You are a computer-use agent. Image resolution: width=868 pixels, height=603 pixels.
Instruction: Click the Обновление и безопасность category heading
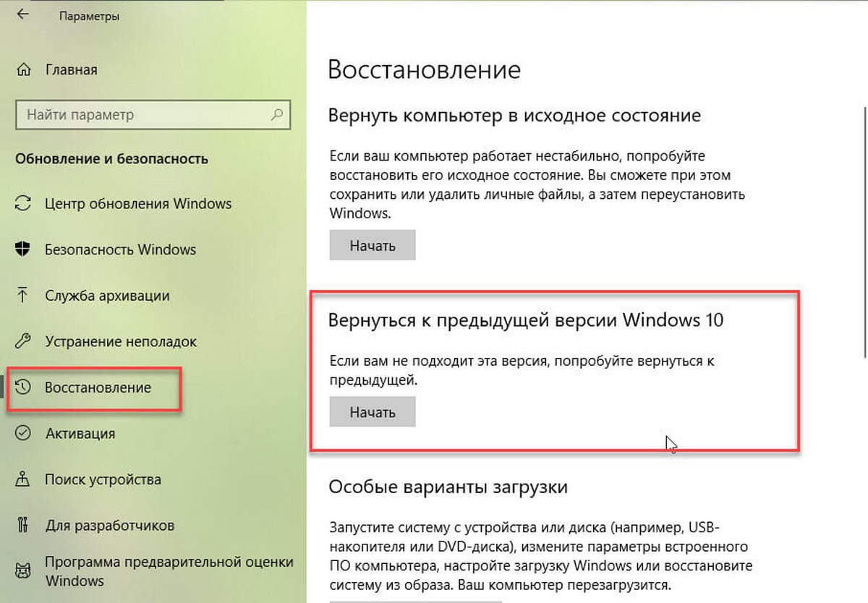point(111,158)
